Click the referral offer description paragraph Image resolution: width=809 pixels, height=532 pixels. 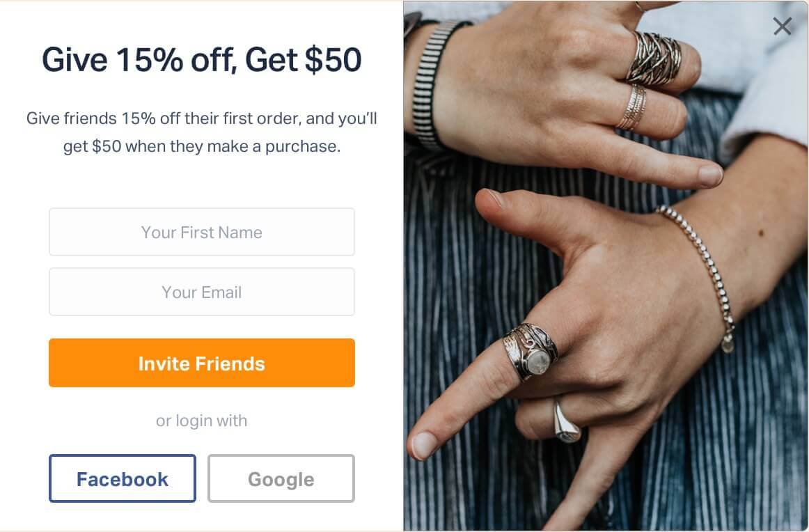click(x=201, y=132)
